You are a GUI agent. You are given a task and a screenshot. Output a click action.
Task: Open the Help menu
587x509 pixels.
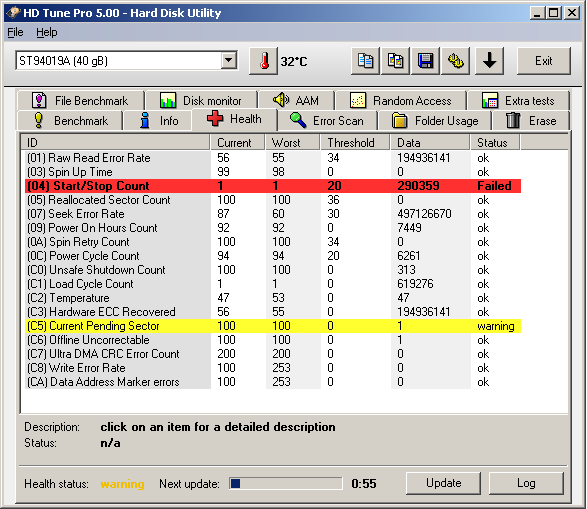coord(47,33)
